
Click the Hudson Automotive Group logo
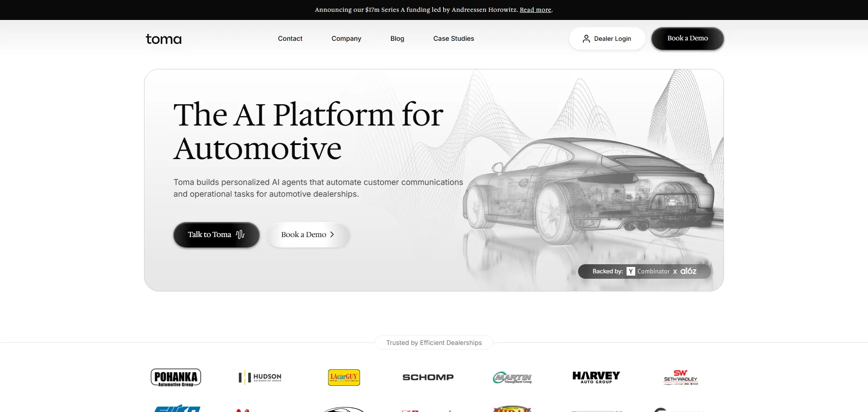tap(260, 377)
